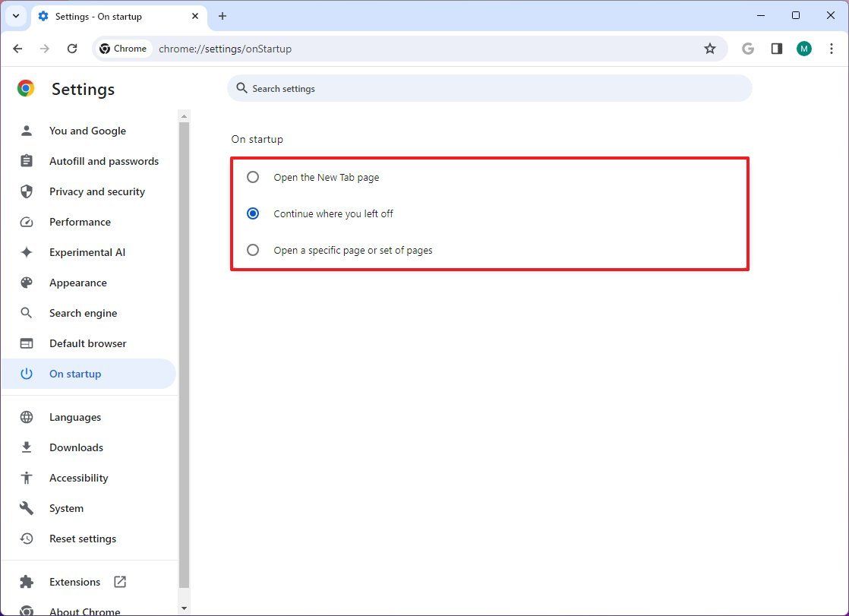
Task: Open the Downloads settings section
Action: click(76, 447)
